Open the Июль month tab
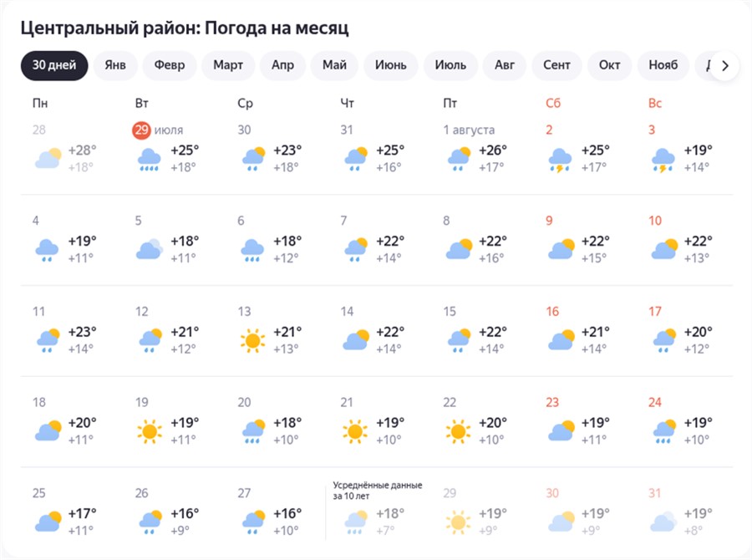Screen dimensions: 752x560 click(x=450, y=65)
